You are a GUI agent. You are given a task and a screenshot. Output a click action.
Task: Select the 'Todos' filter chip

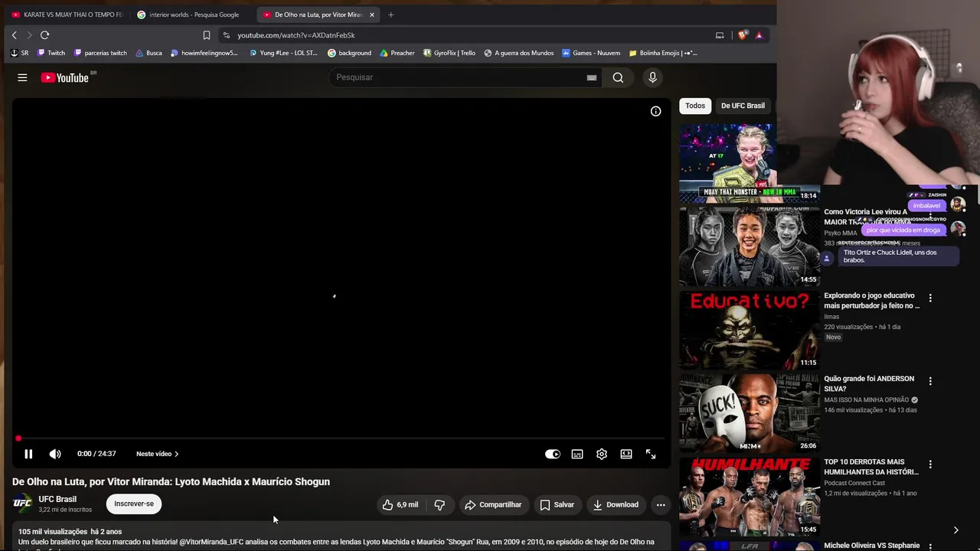[695, 106]
